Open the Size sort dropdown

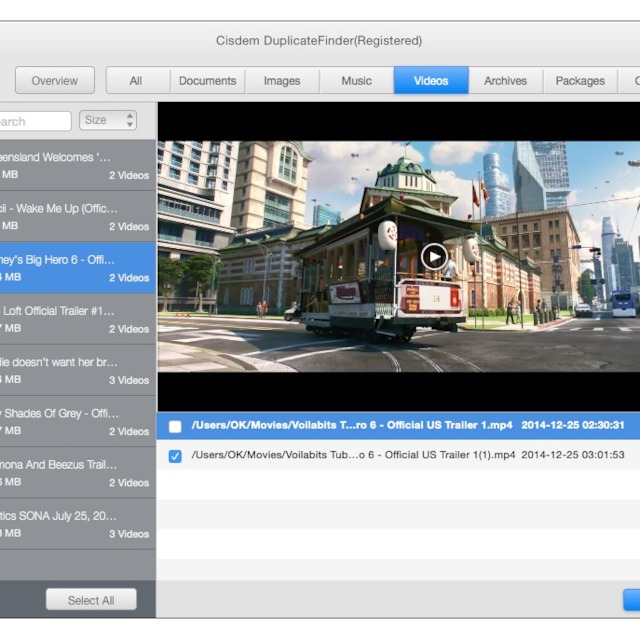pos(108,121)
